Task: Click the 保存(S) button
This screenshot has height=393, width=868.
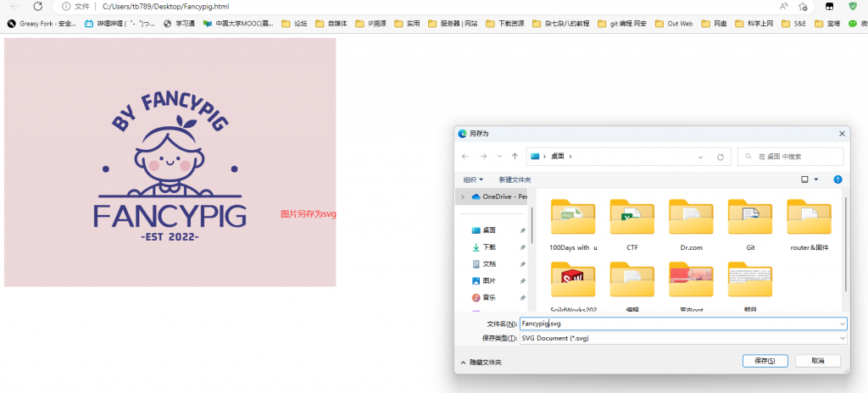Action: [x=765, y=361]
